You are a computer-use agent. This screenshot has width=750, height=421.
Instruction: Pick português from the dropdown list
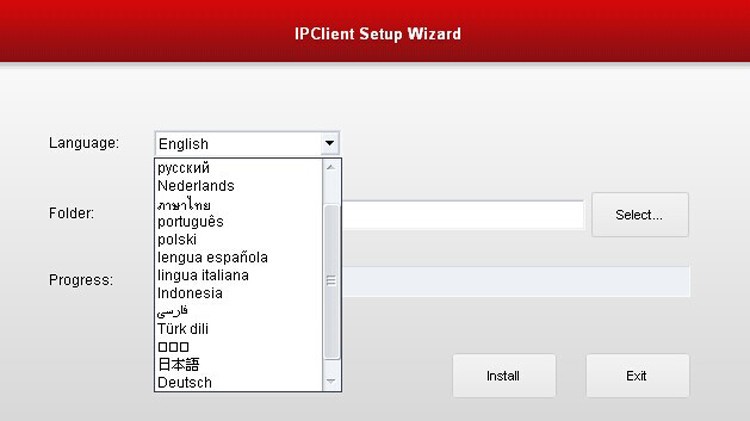point(190,222)
